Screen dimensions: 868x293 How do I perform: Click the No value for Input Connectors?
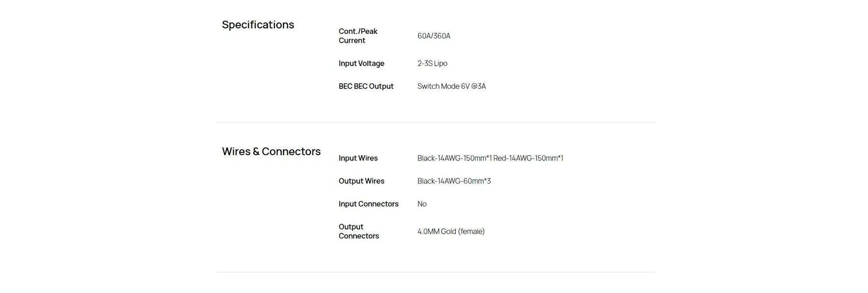[422, 204]
